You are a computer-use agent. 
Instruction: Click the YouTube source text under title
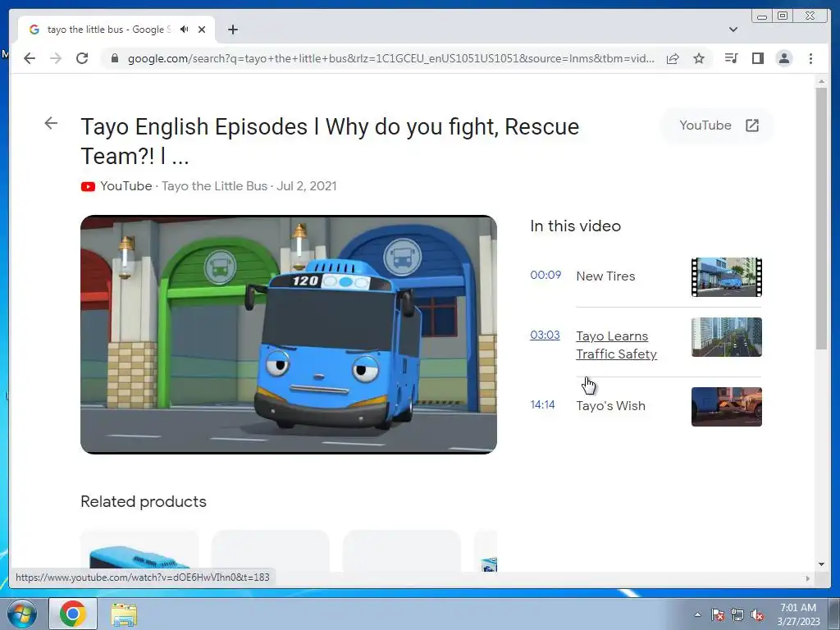[126, 186]
